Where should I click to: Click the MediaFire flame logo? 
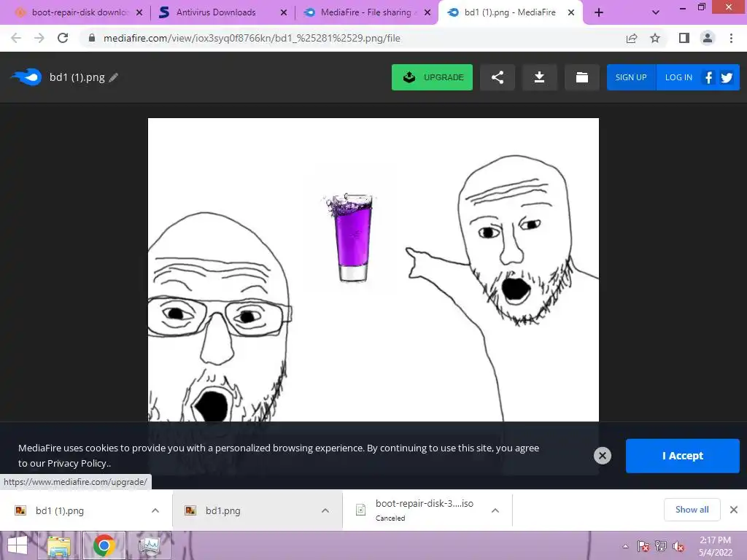click(27, 77)
